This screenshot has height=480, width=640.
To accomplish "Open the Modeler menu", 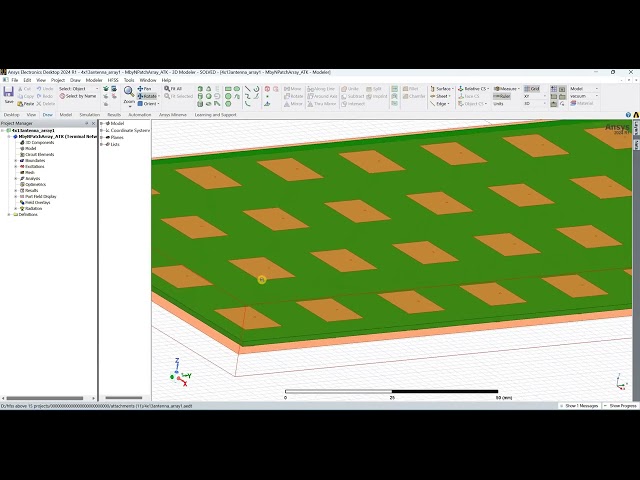I will 94,80.
